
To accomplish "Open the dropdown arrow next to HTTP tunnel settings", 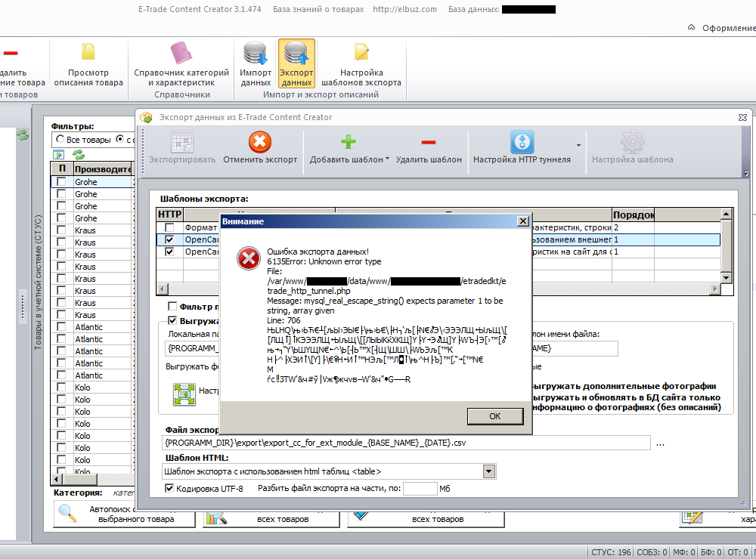I will coord(578,145).
